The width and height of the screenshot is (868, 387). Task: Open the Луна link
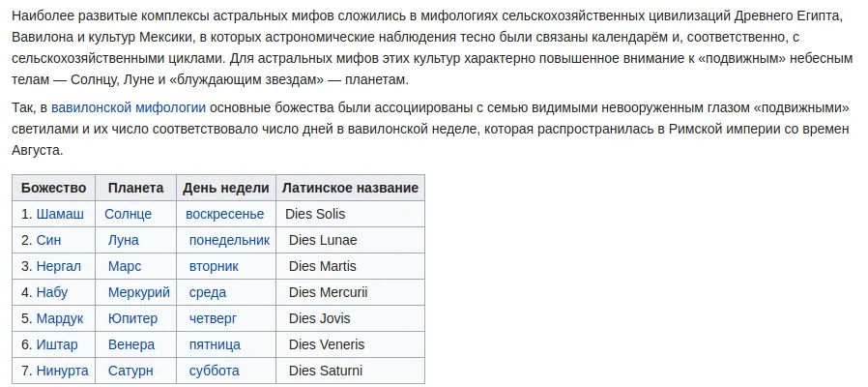(124, 240)
